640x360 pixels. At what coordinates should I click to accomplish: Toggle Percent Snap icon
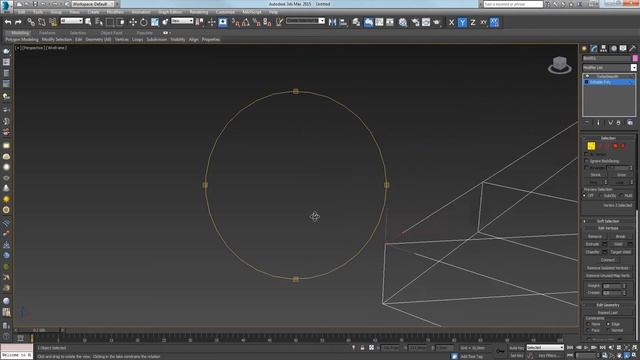(x=256, y=22)
